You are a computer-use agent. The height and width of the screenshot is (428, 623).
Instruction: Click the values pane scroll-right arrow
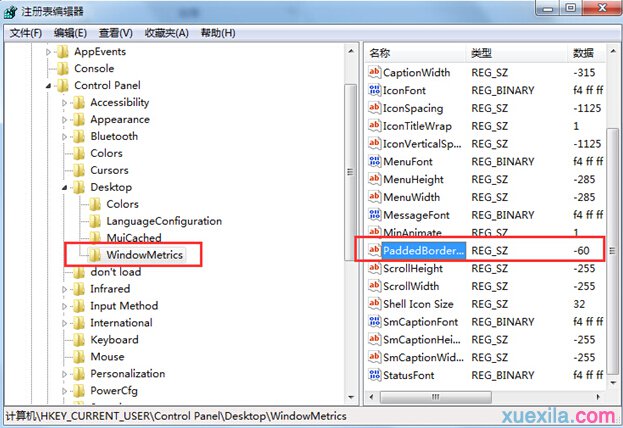click(x=598, y=397)
